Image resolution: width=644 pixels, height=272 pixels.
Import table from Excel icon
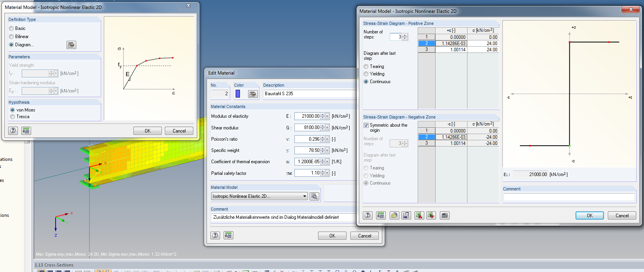(x=431, y=215)
